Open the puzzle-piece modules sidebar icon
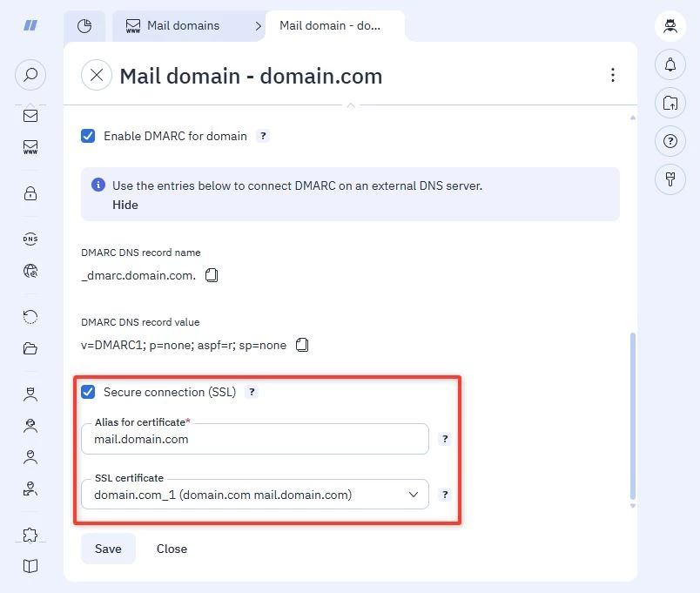 (x=30, y=535)
